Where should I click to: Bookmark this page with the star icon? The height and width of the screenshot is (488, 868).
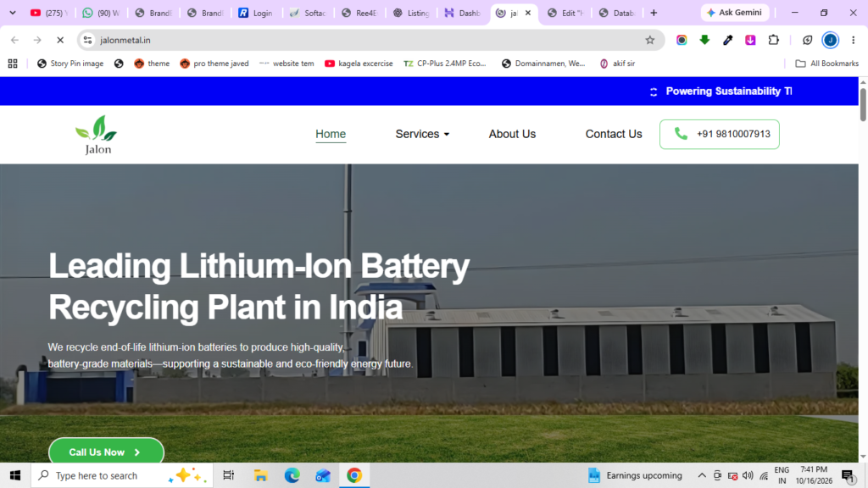[x=650, y=40]
